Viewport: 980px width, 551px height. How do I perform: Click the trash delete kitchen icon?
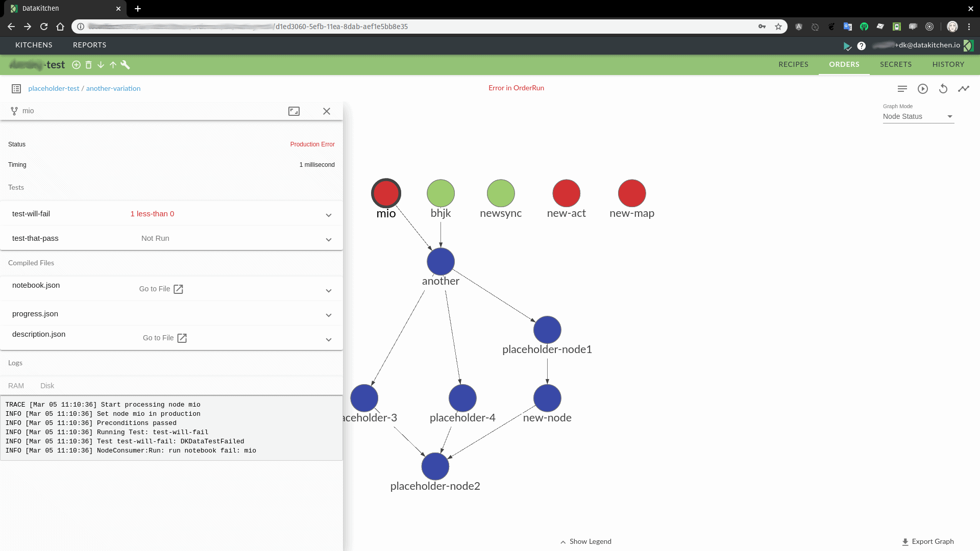click(x=88, y=65)
